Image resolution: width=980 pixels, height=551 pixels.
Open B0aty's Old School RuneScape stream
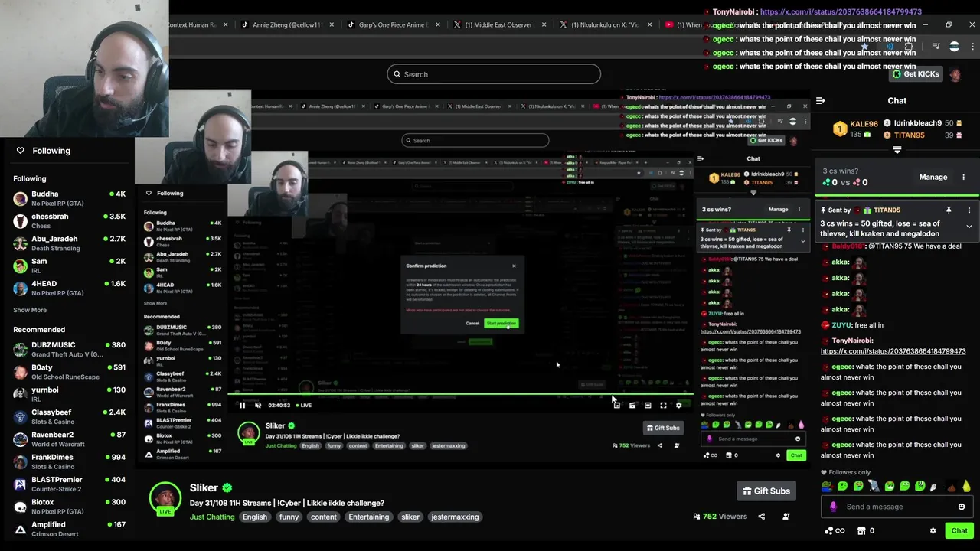point(69,372)
